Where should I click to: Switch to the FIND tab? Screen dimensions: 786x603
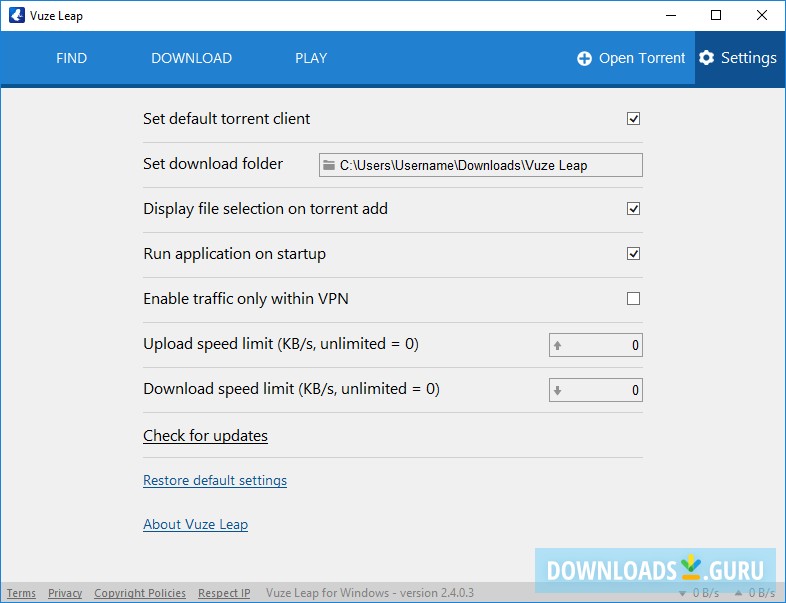pos(71,58)
